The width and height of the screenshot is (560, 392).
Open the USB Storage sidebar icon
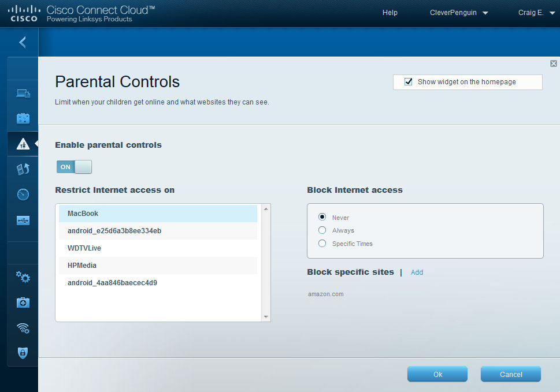pyautogui.click(x=23, y=221)
